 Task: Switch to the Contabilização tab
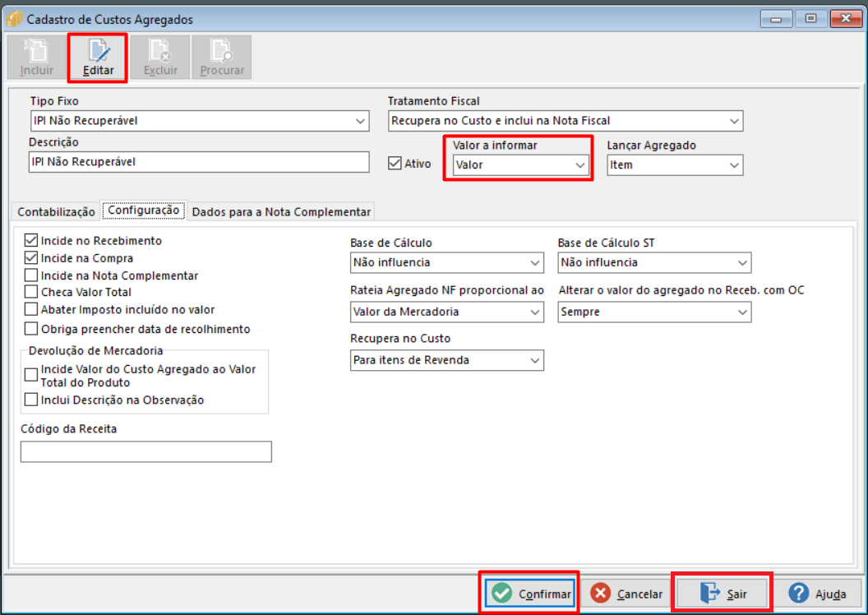coord(56,211)
